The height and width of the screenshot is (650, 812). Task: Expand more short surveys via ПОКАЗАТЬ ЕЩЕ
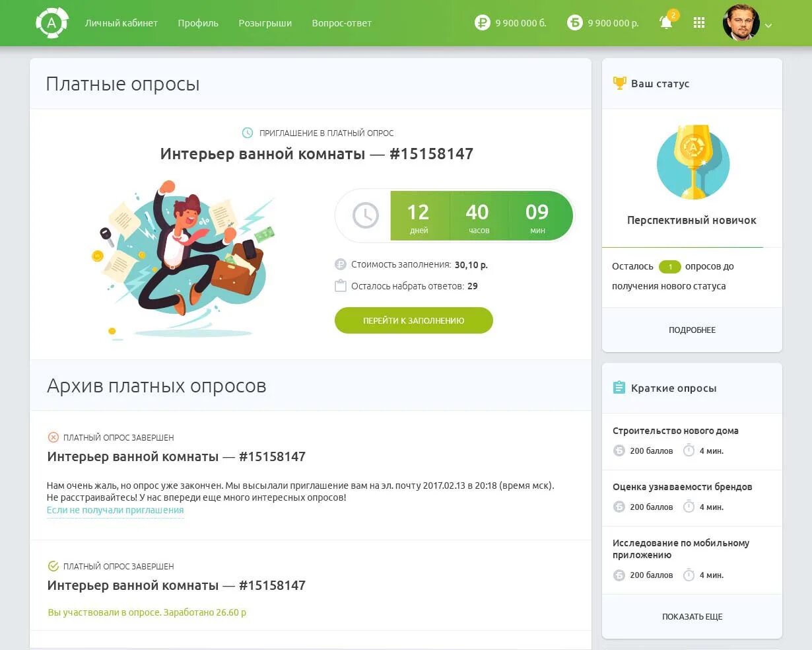point(692,616)
